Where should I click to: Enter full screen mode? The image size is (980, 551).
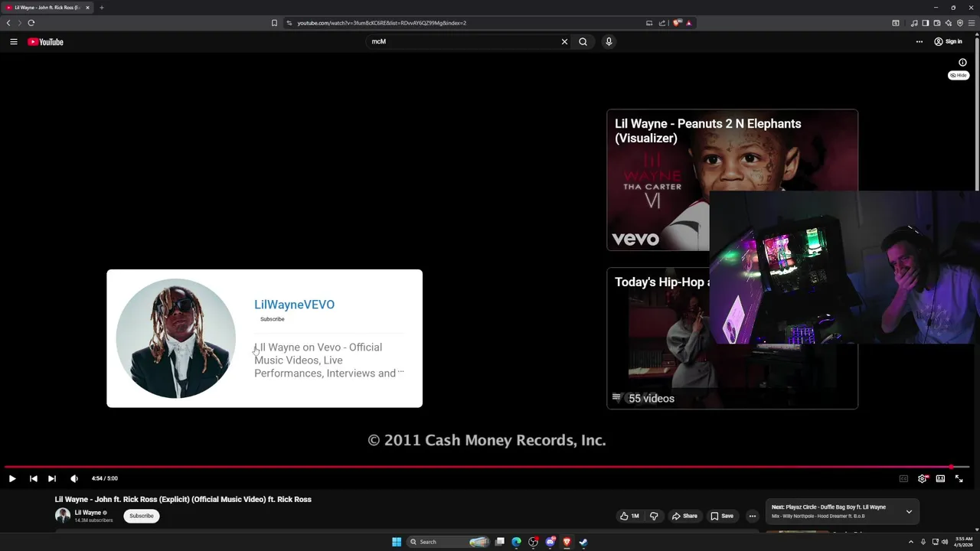959,478
